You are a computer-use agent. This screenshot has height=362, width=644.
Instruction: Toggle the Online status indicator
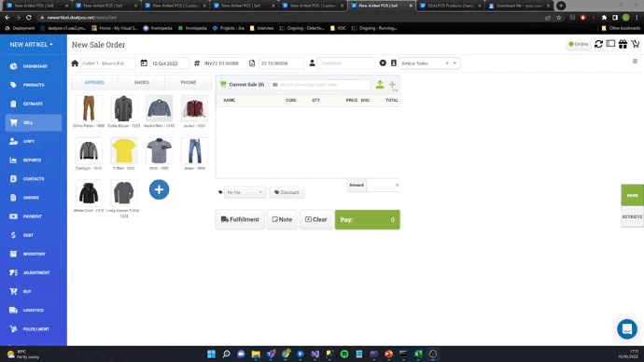[x=579, y=44]
